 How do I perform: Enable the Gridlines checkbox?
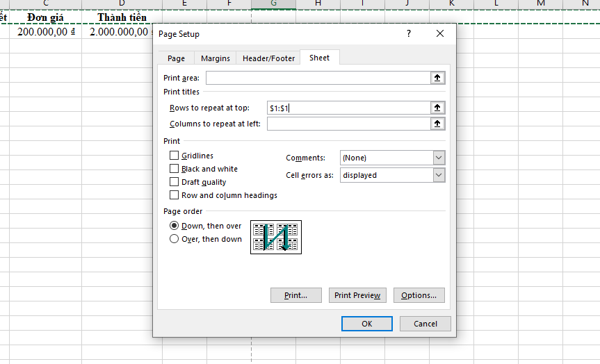point(174,155)
